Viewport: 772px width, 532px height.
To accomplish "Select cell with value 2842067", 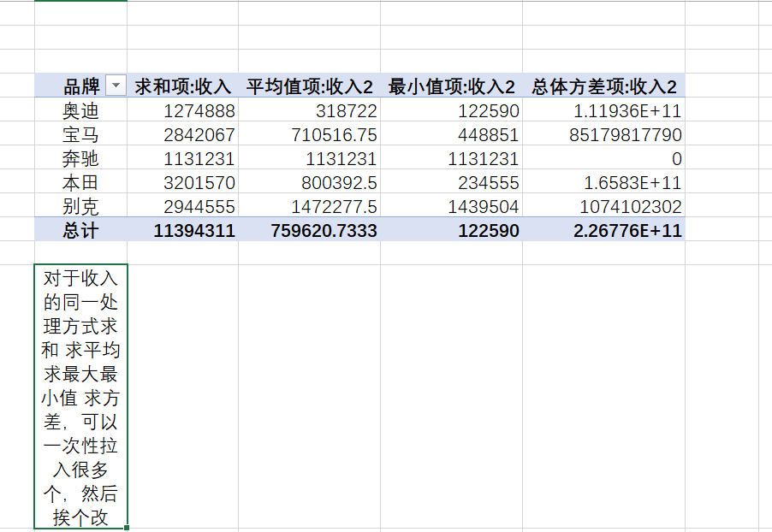I will [182, 134].
